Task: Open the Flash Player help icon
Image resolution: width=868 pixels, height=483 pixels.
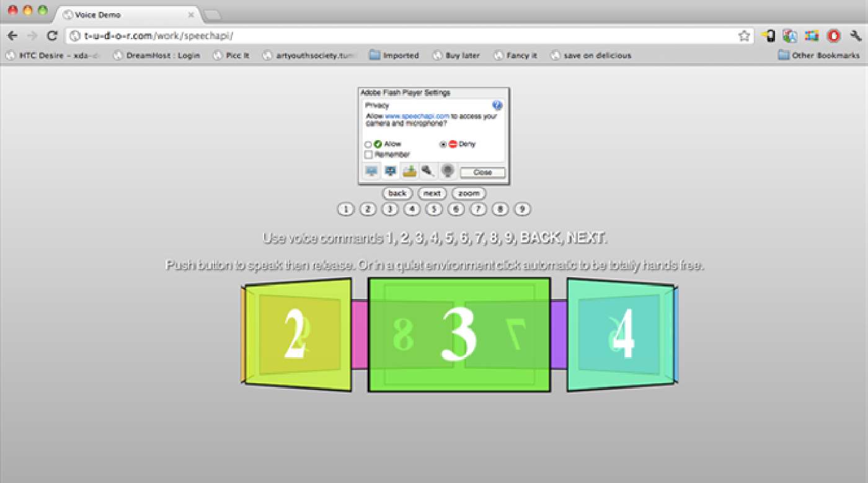Action: coord(497,105)
